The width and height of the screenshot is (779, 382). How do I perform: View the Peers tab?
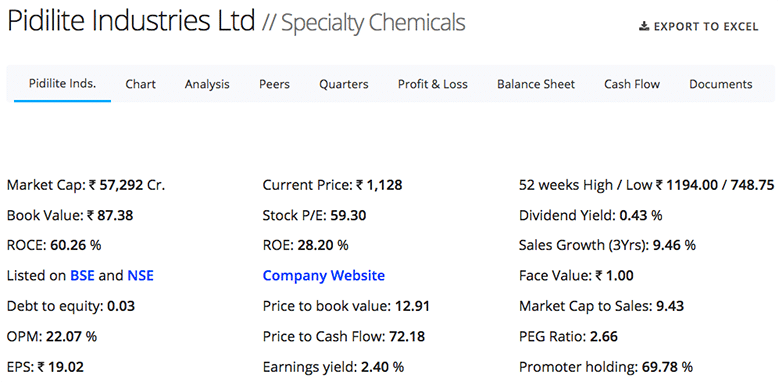point(274,84)
